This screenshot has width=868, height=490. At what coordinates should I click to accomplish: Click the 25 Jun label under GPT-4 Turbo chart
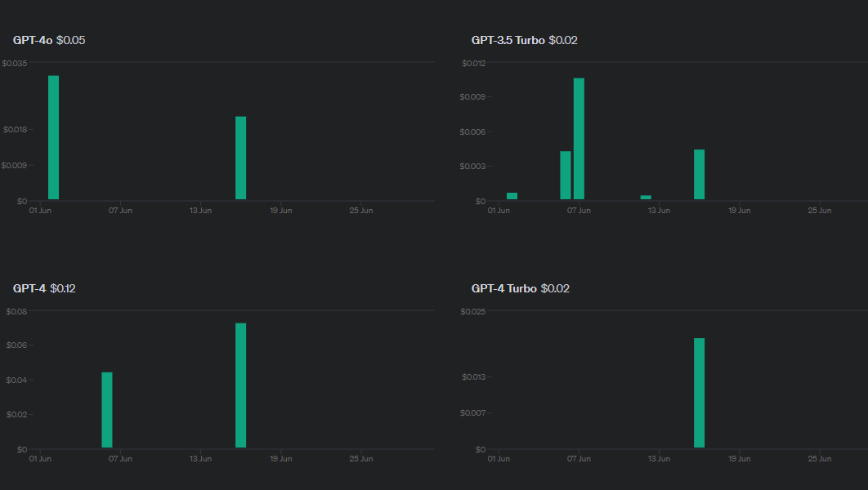point(819,458)
